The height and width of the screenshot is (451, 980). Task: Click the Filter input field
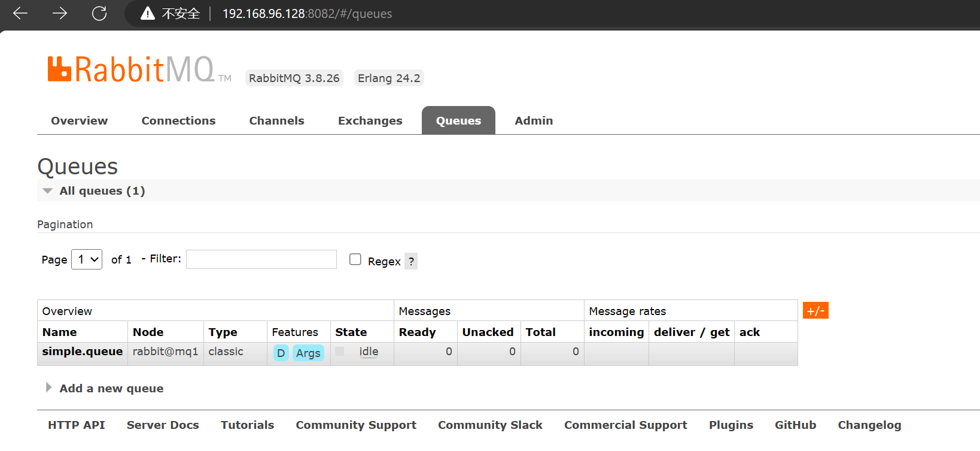tap(261, 259)
